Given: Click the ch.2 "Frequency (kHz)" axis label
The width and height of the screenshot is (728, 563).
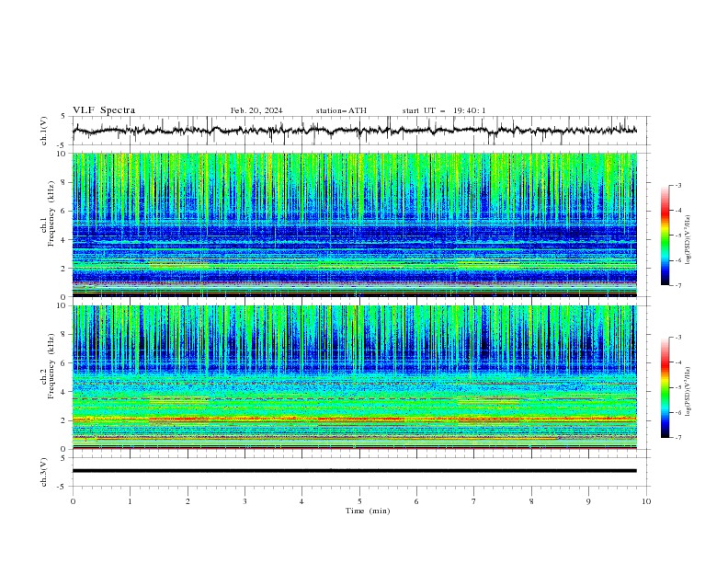Looking at the screenshot, I should click(x=51, y=366).
